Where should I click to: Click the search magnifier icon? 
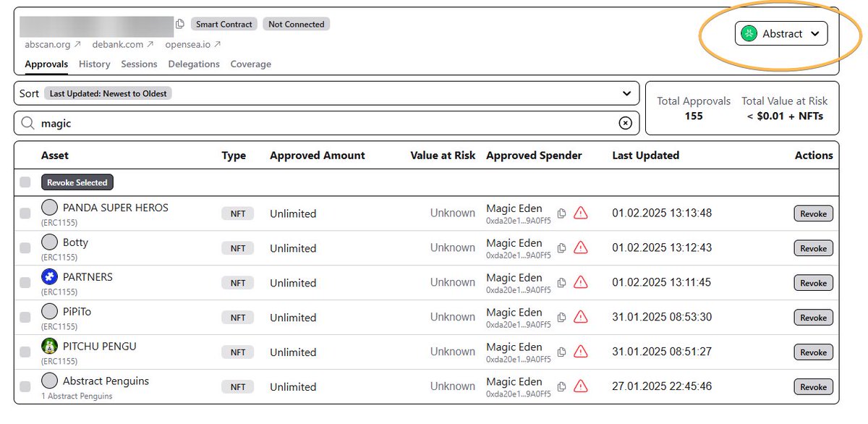28,124
